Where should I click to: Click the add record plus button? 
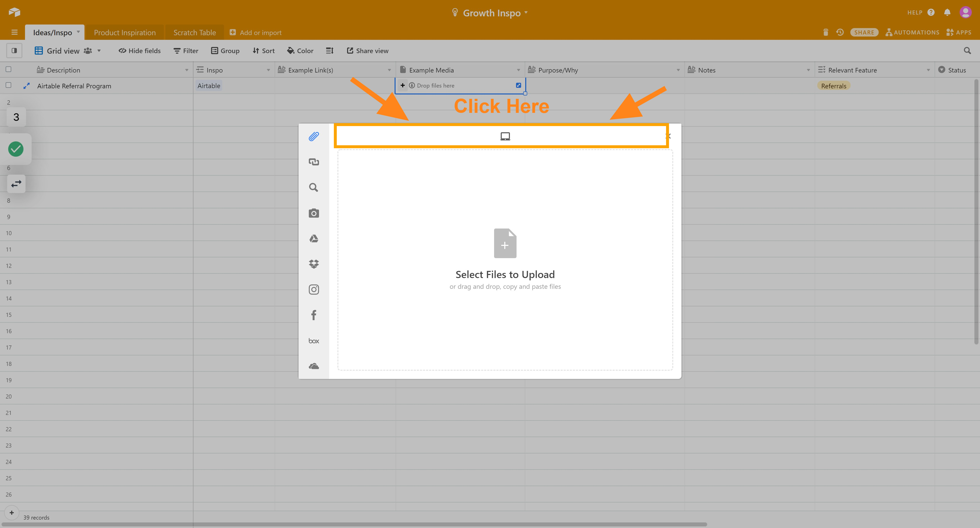(x=11, y=512)
